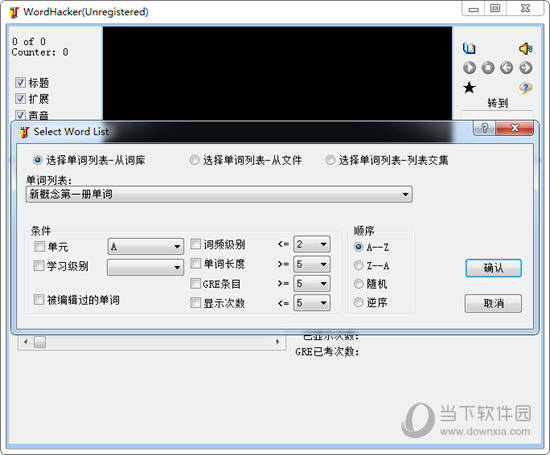This screenshot has width=550, height=455.
Task: Start playback with the play button
Action: [469, 67]
